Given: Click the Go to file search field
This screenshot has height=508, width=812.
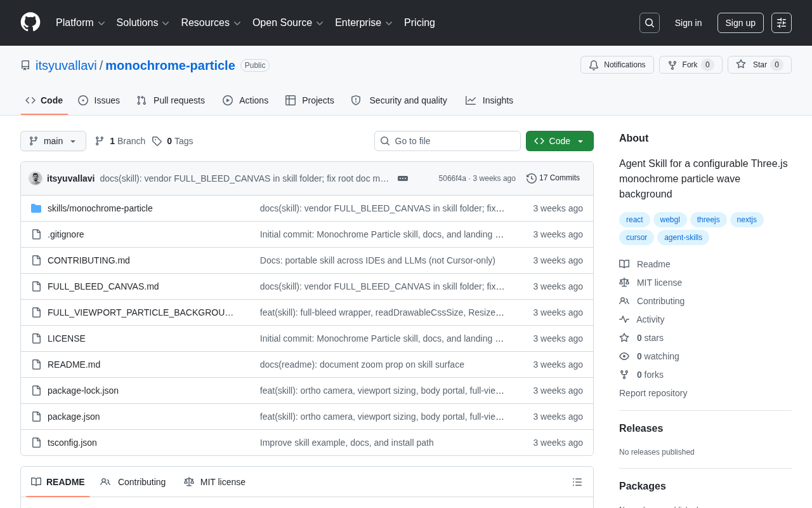Looking at the screenshot, I should pyautogui.click(x=447, y=141).
